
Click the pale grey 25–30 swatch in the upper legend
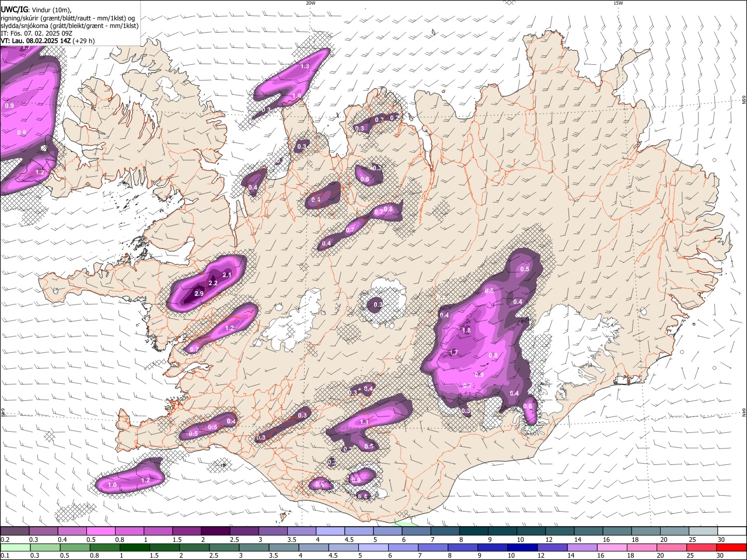click(x=703, y=531)
